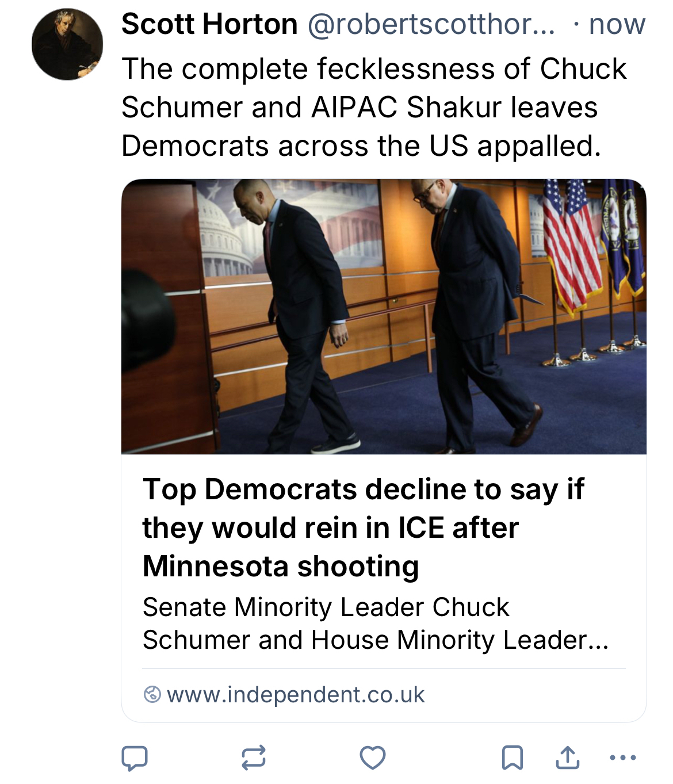Click the right walking man in the photo
Viewport: 673px width, 784px height.
point(472,311)
